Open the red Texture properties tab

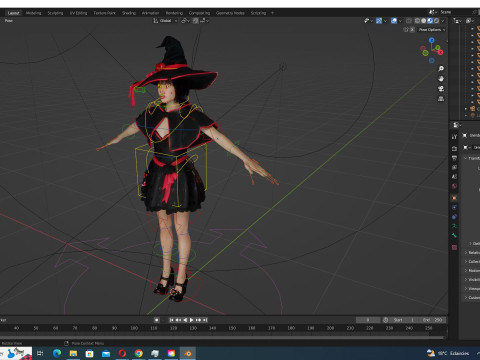[454, 247]
